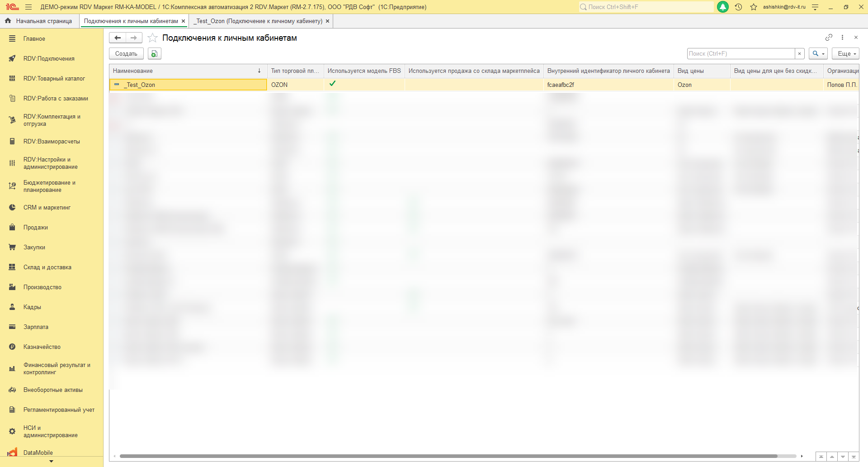
Task: Click the Зарплата wallet icon
Action: [12, 327]
